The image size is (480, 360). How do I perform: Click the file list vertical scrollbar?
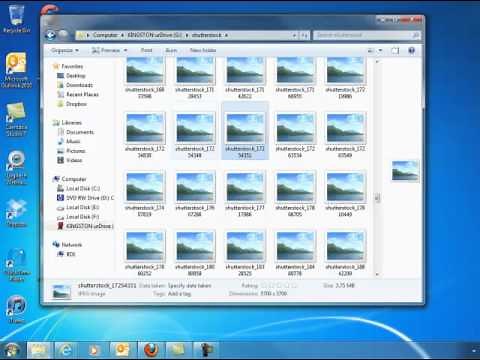(377, 198)
